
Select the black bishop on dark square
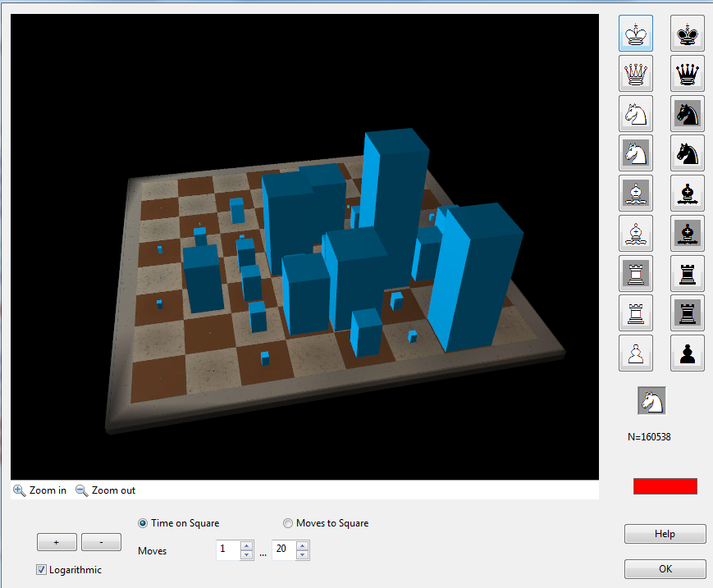pos(688,233)
